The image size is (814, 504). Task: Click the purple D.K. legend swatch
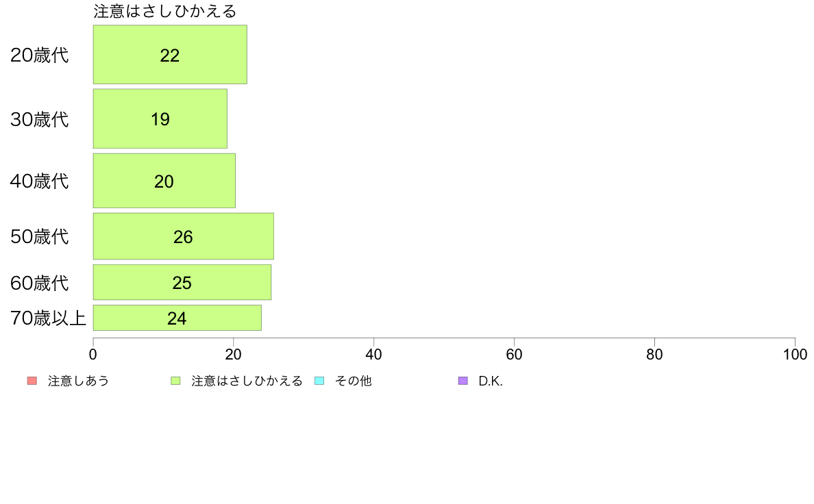(x=463, y=381)
